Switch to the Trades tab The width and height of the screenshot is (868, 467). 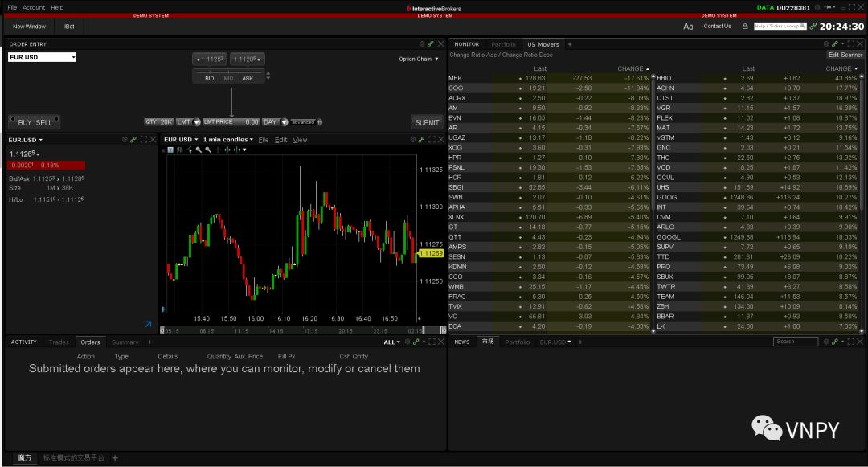(59, 342)
